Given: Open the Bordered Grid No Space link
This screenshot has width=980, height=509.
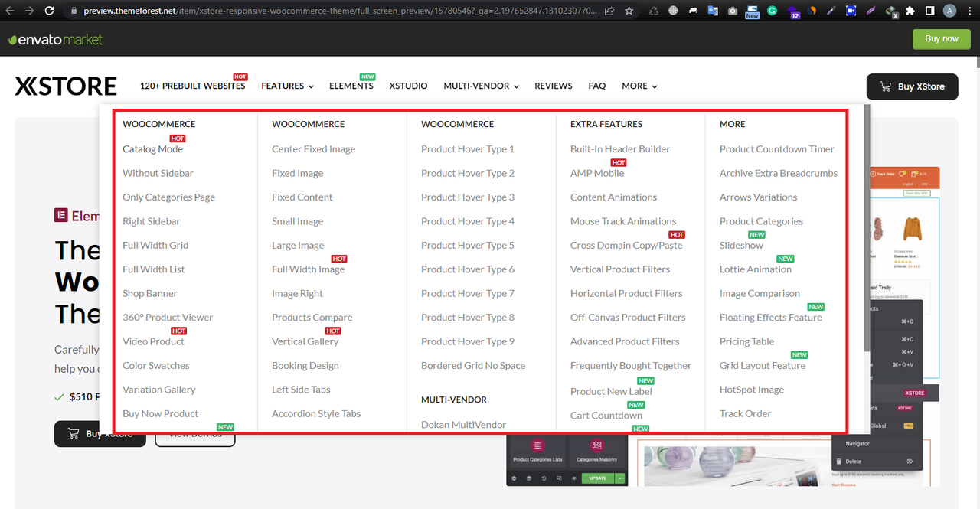Looking at the screenshot, I should pos(473,366).
